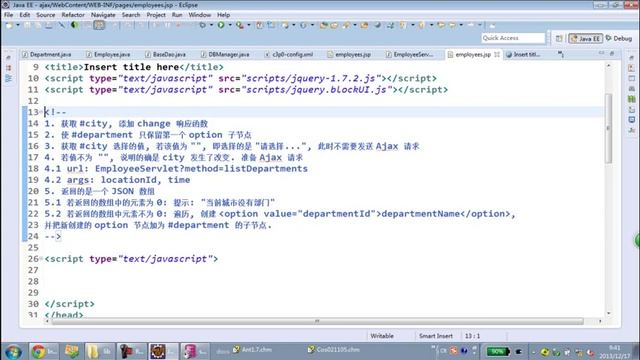Viewport: 640px width, 360px height.
Task: Collapse the comment fold at line 13
Action: pyautogui.click(x=41, y=111)
